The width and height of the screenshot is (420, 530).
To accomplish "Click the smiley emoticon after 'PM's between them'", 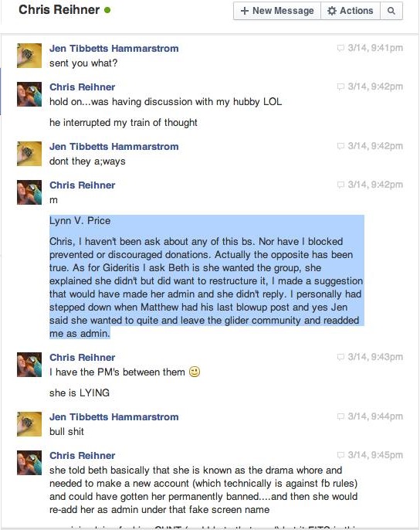I will click(x=195, y=372).
